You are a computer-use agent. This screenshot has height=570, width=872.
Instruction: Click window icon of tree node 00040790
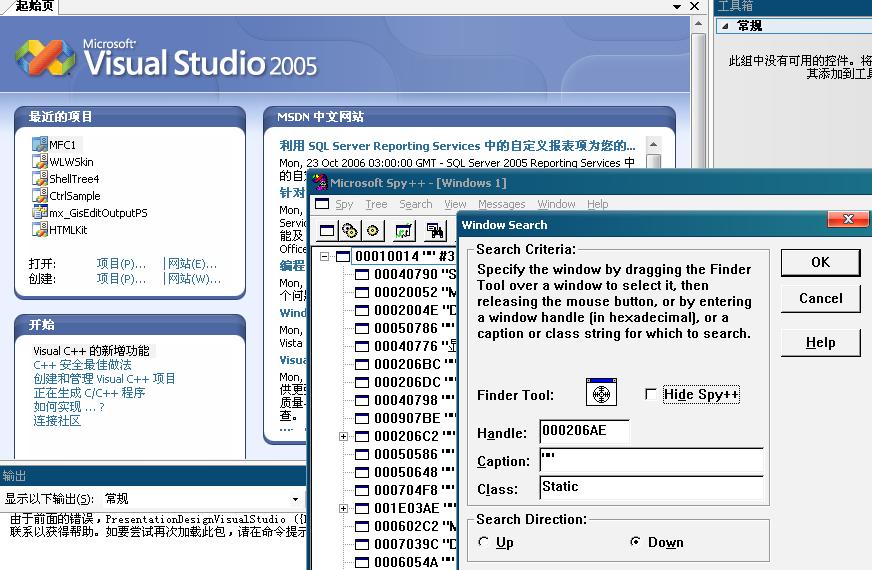[362, 274]
